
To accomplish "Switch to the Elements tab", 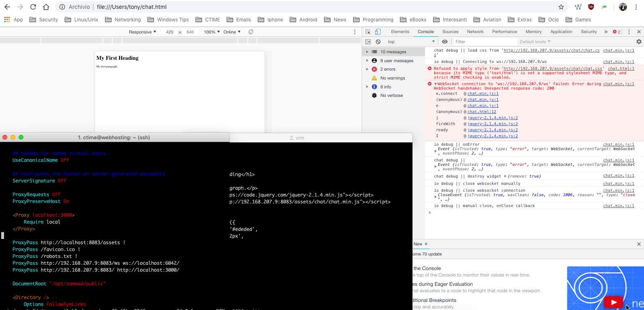I will click(400, 32).
